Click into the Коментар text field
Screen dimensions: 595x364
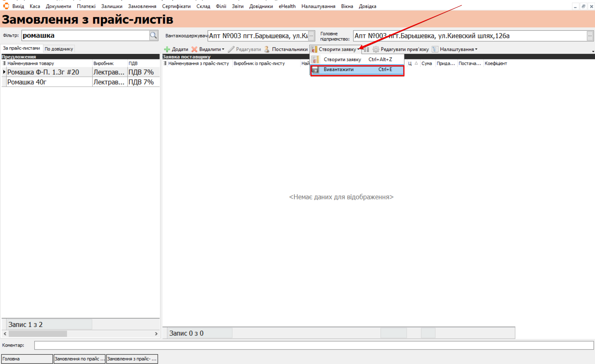313,345
